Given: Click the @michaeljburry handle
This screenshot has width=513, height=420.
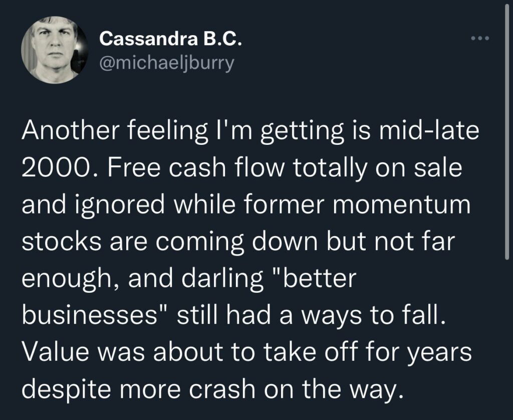Looking at the screenshot, I should 167,64.
